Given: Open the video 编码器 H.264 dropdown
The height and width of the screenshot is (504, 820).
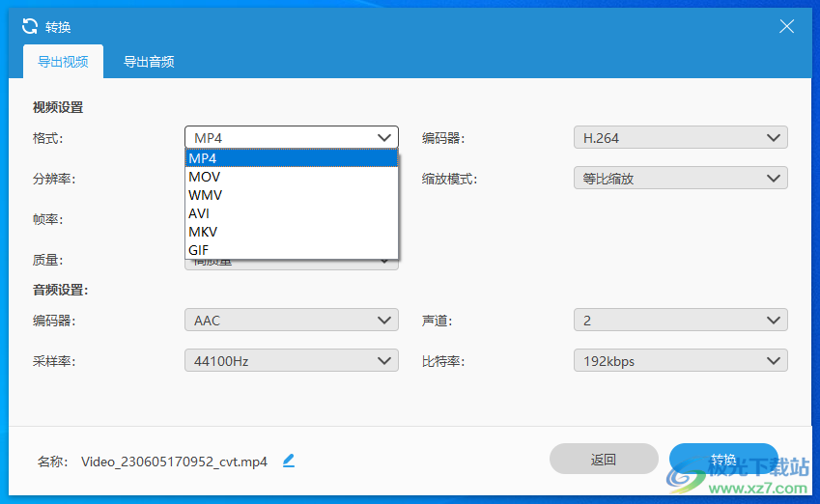Looking at the screenshot, I should click(680, 137).
